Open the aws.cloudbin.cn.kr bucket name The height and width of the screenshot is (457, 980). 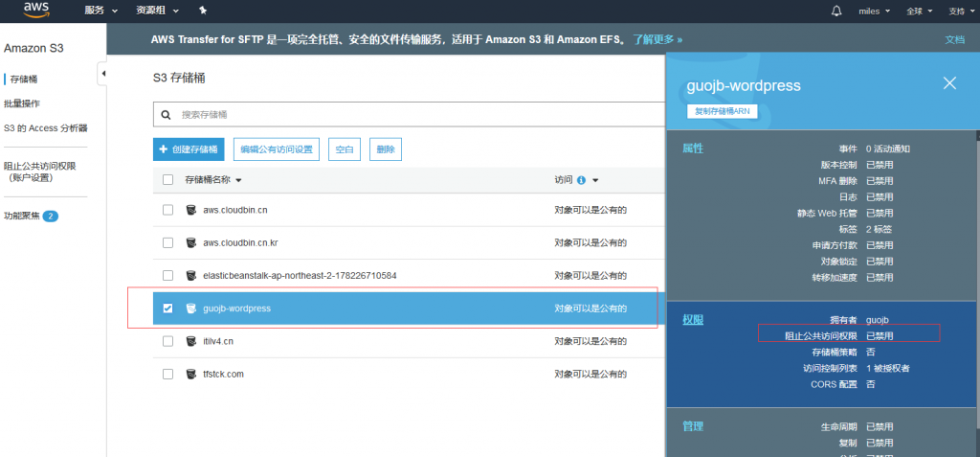tap(240, 243)
